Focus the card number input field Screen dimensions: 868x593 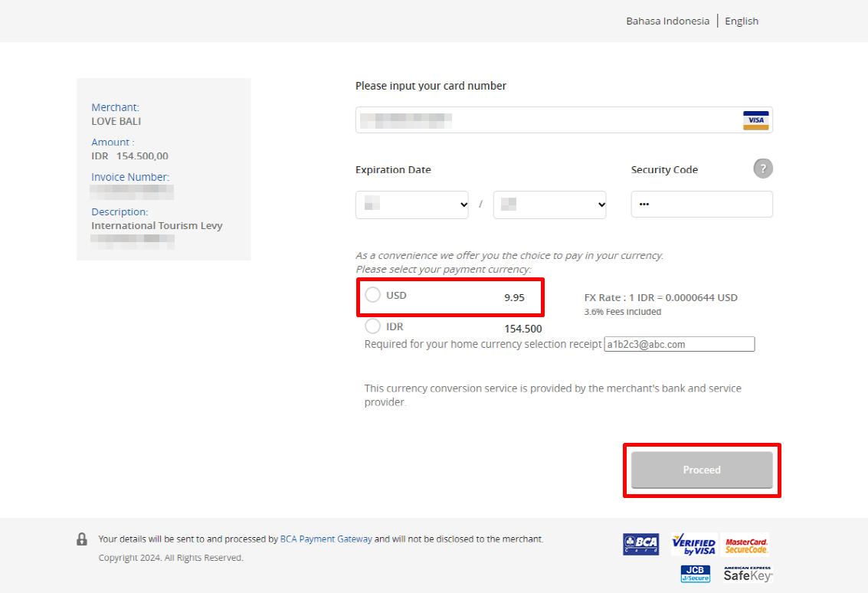pos(564,120)
